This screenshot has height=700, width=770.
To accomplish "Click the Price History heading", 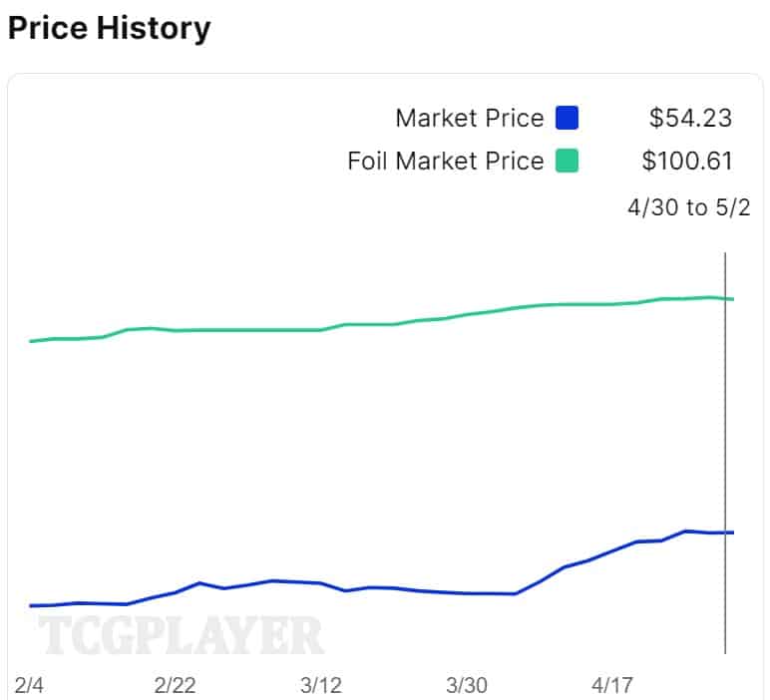I will tap(109, 28).
